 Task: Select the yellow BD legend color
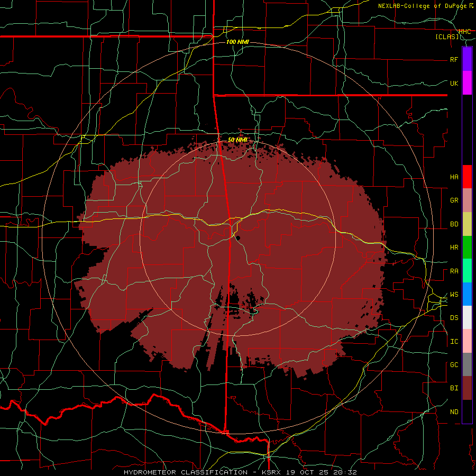(x=467, y=224)
